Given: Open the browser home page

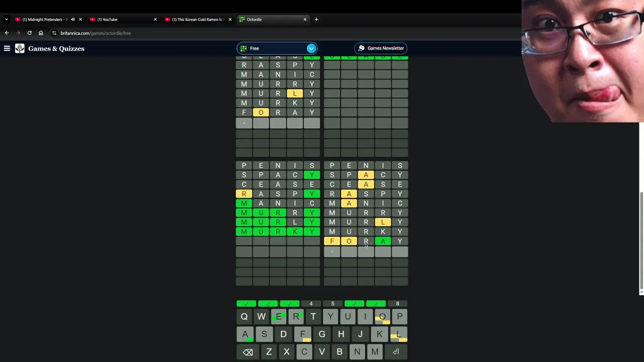Looking at the screenshot, I should [x=41, y=33].
